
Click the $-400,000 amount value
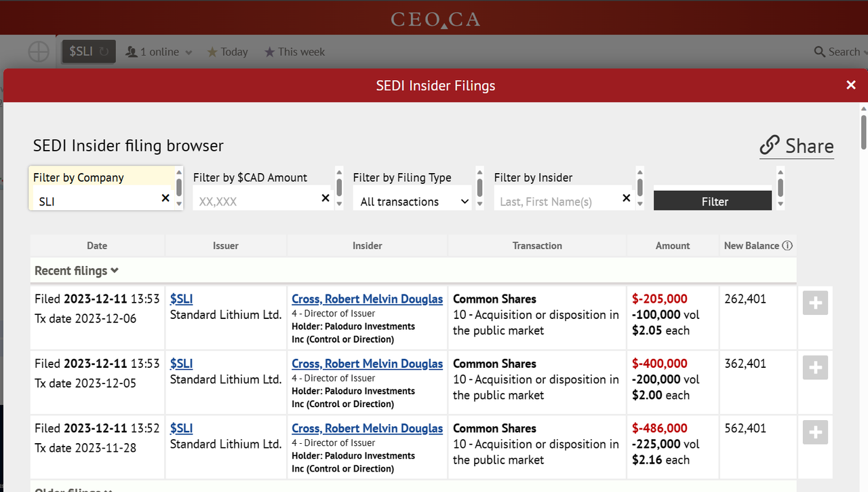click(660, 363)
